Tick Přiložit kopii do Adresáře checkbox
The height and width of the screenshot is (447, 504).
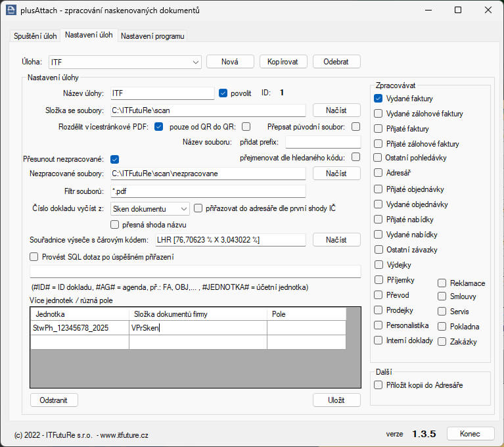pyautogui.click(x=378, y=385)
